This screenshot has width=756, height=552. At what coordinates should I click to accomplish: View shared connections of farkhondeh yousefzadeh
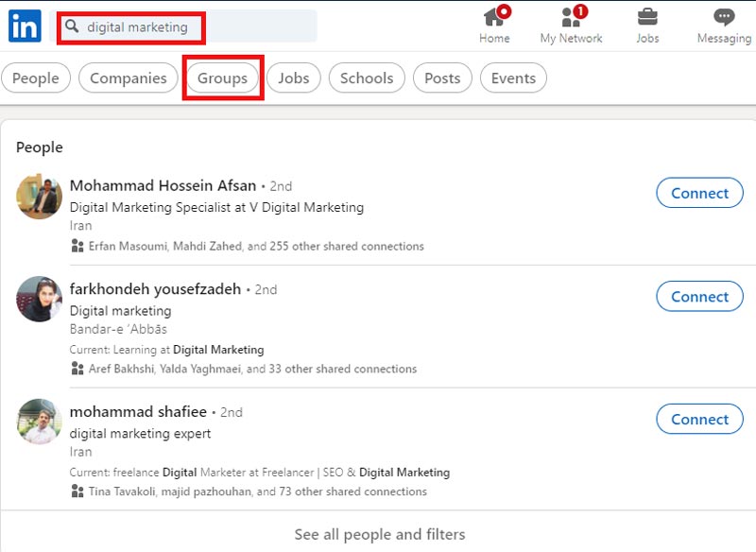tap(251, 369)
